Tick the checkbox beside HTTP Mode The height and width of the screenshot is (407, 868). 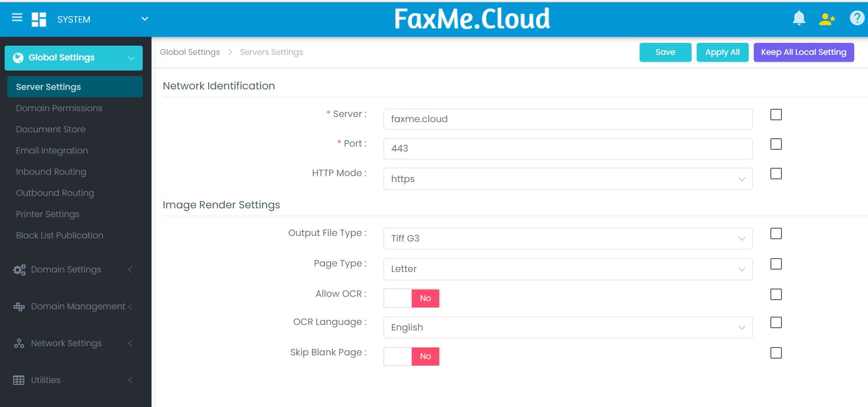coord(776,173)
